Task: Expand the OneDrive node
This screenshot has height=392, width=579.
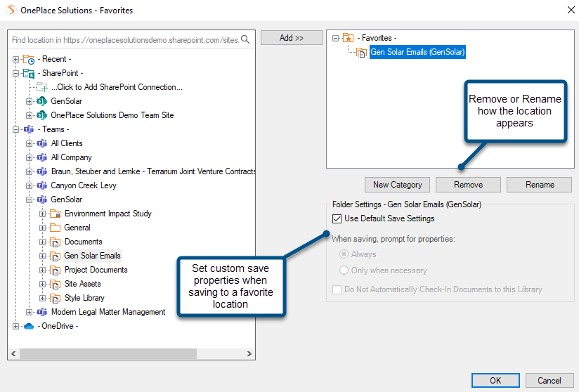Action: pos(15,326)
